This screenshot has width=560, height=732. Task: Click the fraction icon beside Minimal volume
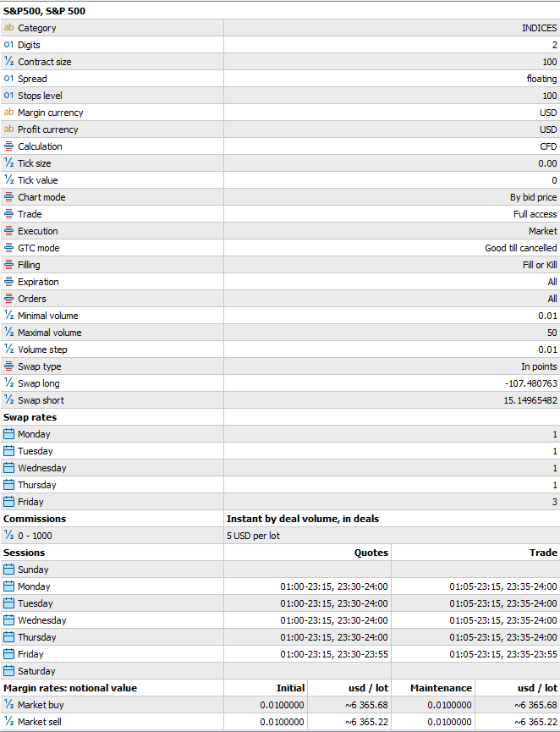coord(8,316)
